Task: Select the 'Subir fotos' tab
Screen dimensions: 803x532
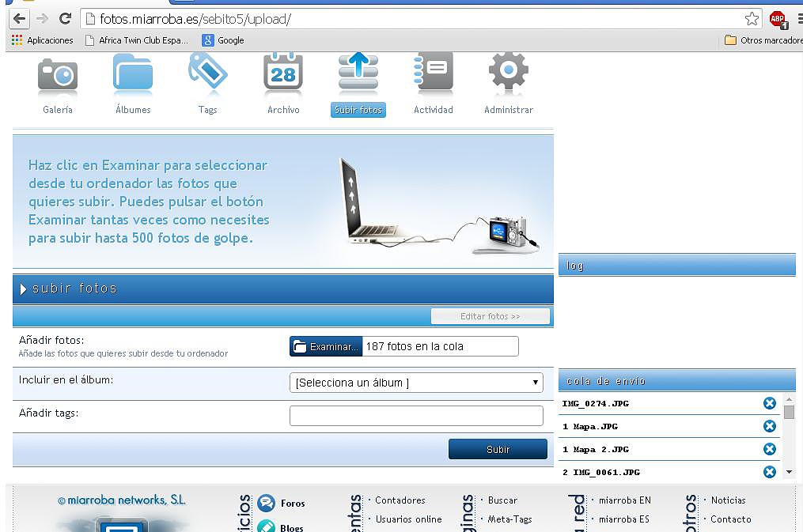Action: coord(358,110)
